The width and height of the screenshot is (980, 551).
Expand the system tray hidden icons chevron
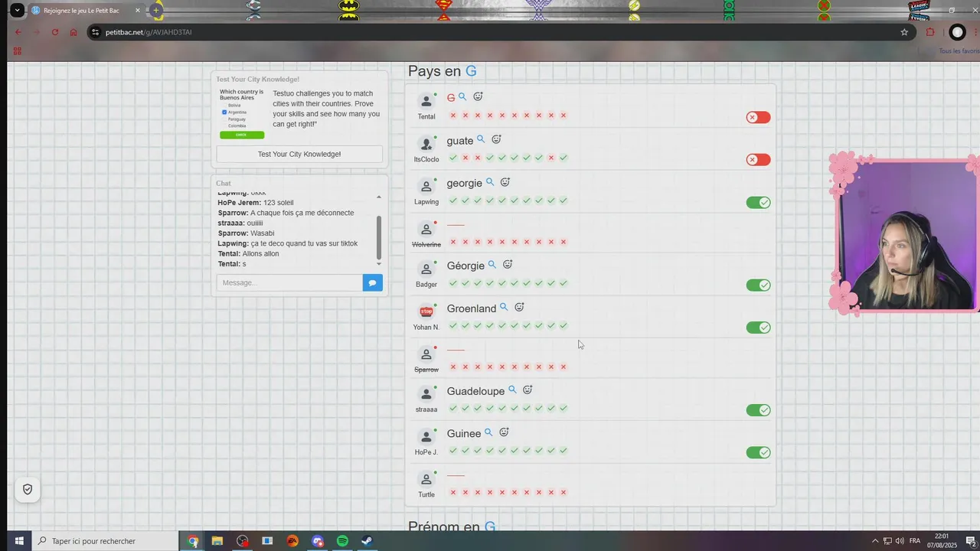875,541
